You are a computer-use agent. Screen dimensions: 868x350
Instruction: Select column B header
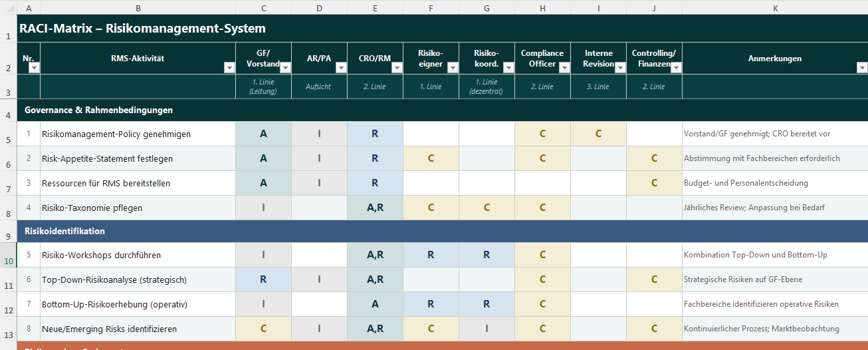[x=138, y=7]
